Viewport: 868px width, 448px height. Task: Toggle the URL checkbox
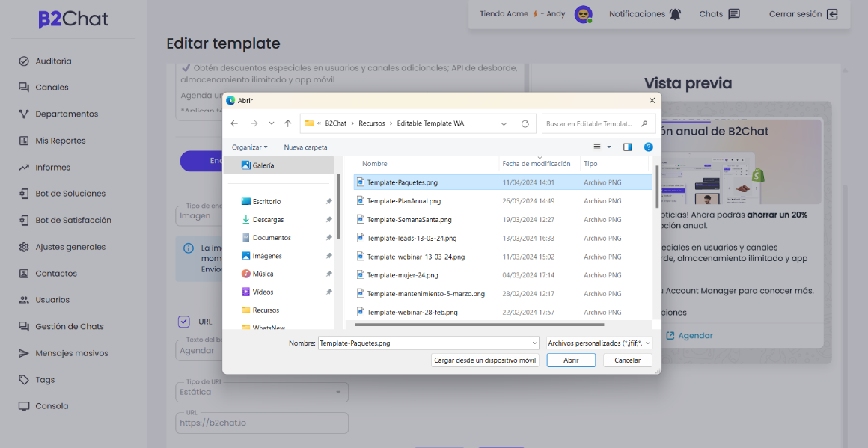[x=184, y=322]
